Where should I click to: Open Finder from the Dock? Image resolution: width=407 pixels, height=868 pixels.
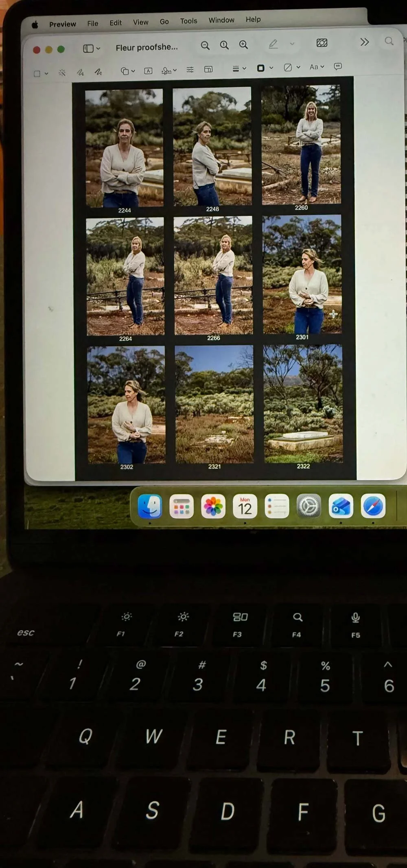(x=150, y=506)
